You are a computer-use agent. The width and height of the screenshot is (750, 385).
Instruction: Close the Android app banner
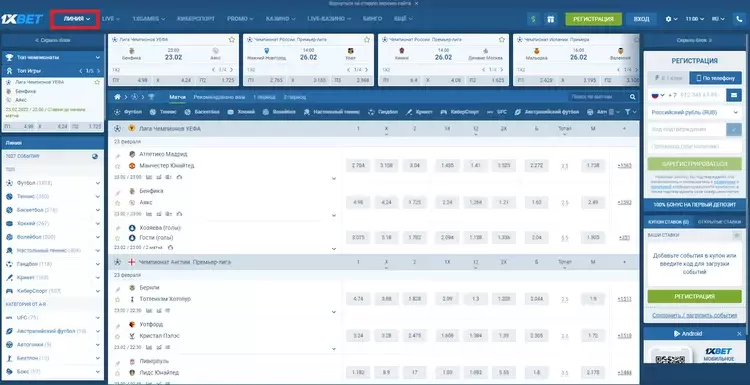739,333
